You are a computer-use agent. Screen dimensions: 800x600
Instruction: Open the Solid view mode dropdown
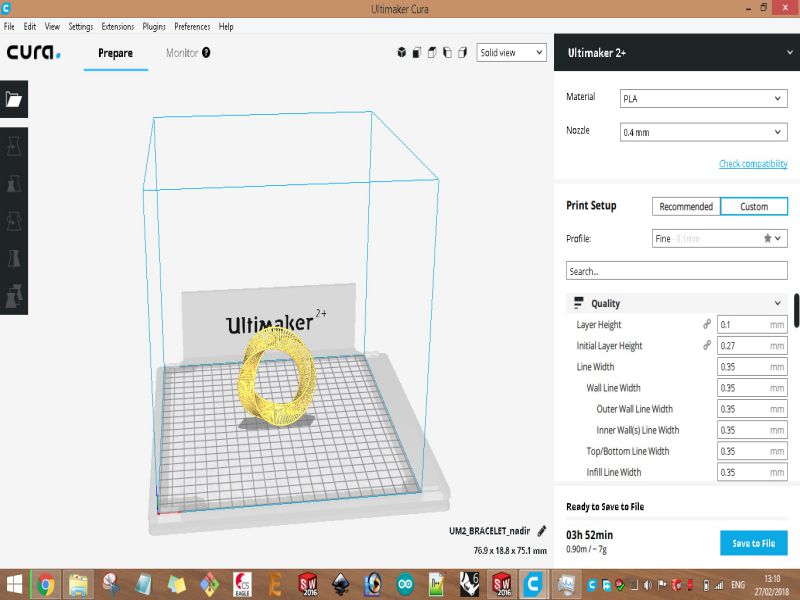[x=511, y=53]
